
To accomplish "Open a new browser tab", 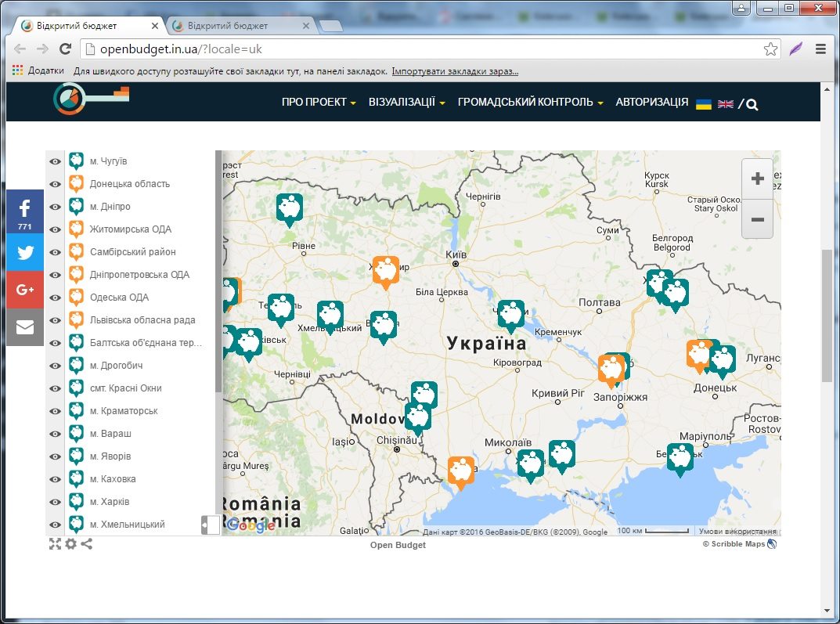I will [x=330, y=26].
